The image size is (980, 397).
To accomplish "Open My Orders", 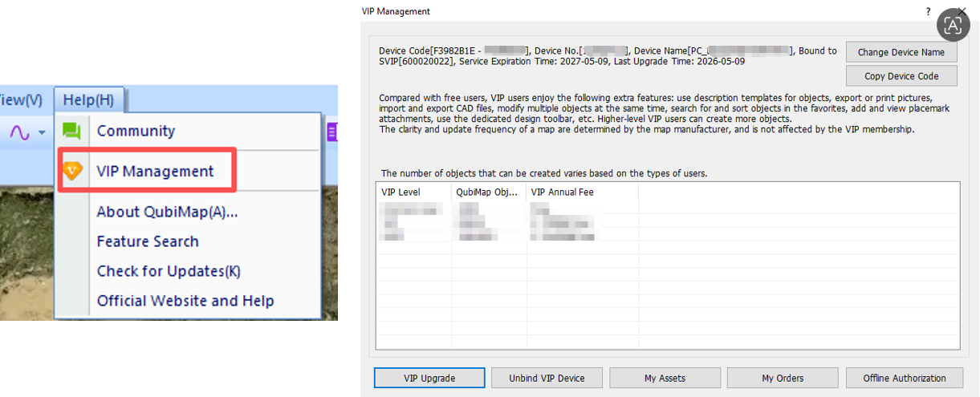I will (783, 378).
